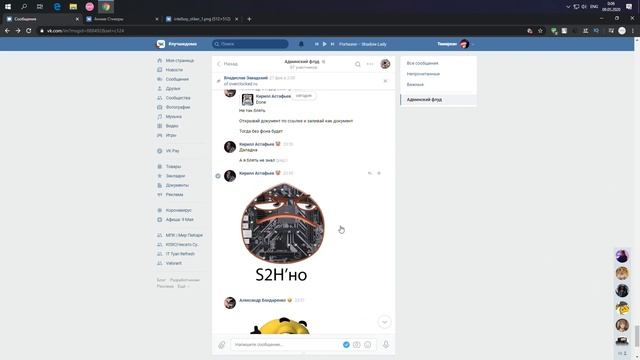640x360 pixels.
Task: Reply to the S2H'но sticker message
Action: (x=370, y=173)
